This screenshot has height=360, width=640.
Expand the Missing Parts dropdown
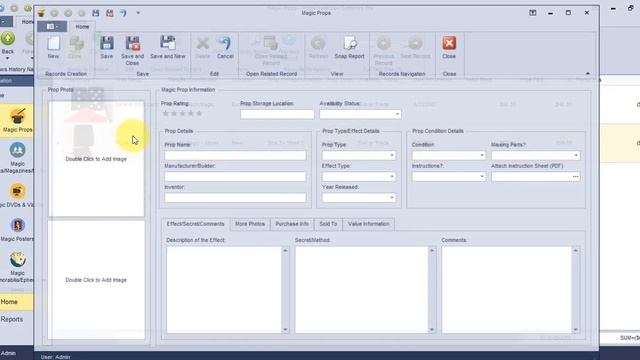tap(576, 156)
